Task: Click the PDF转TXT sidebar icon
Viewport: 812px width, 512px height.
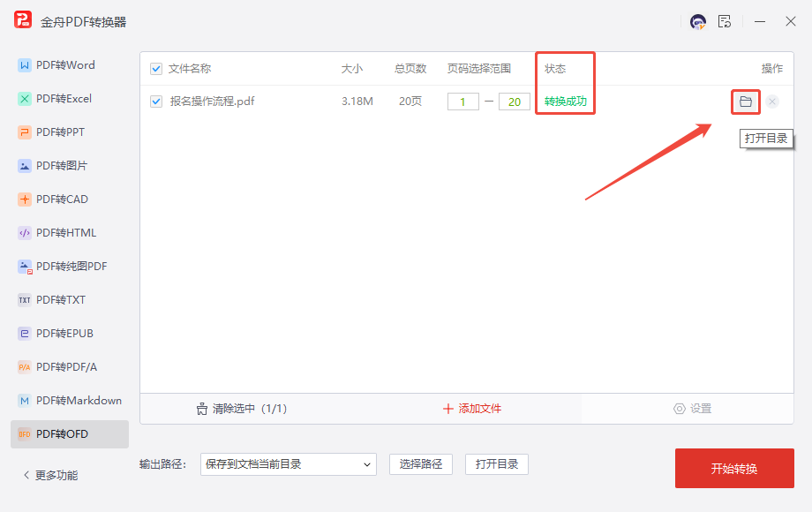Action: pyautogui.click(x=25, y=300)
